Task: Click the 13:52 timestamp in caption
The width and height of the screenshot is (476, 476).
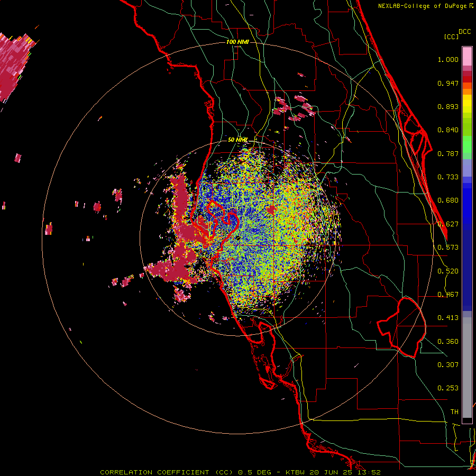Action: (x=369, y=472)
